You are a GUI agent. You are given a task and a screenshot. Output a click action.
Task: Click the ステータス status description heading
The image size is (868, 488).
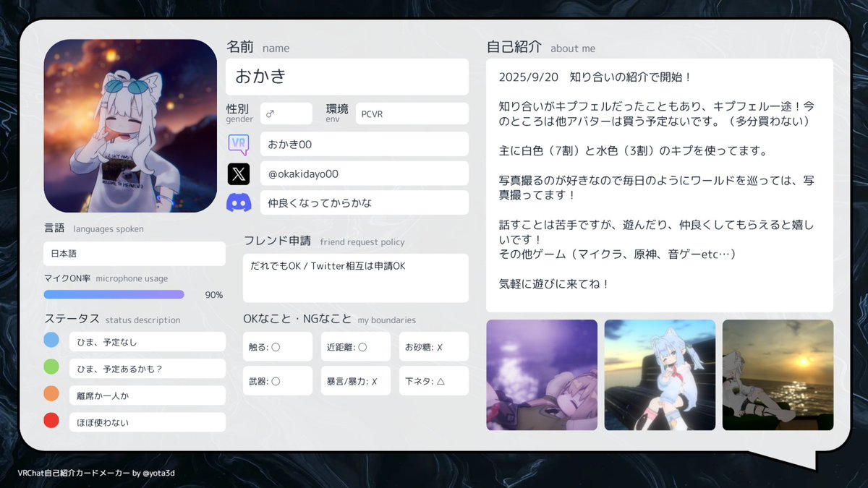[x=112, y=319]
